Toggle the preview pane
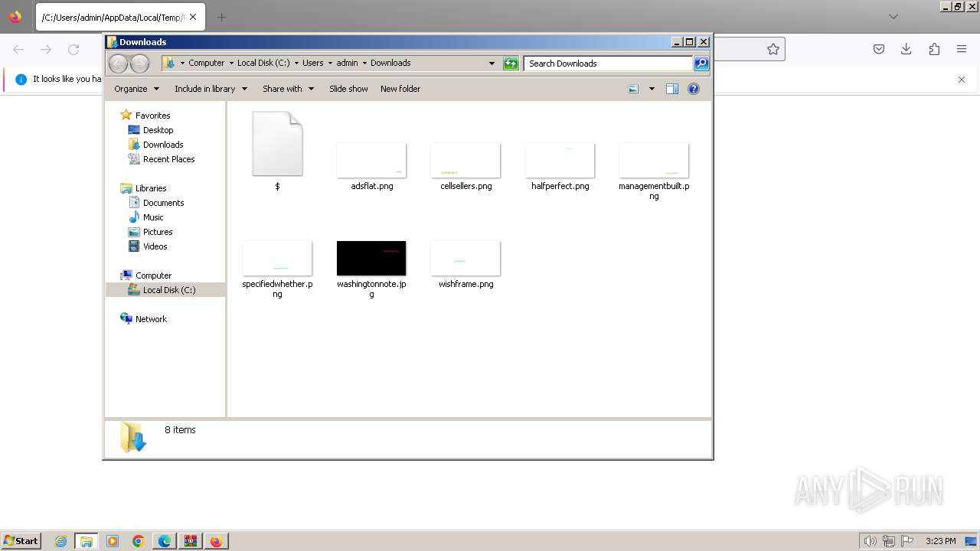 click(x=672, y=89)
